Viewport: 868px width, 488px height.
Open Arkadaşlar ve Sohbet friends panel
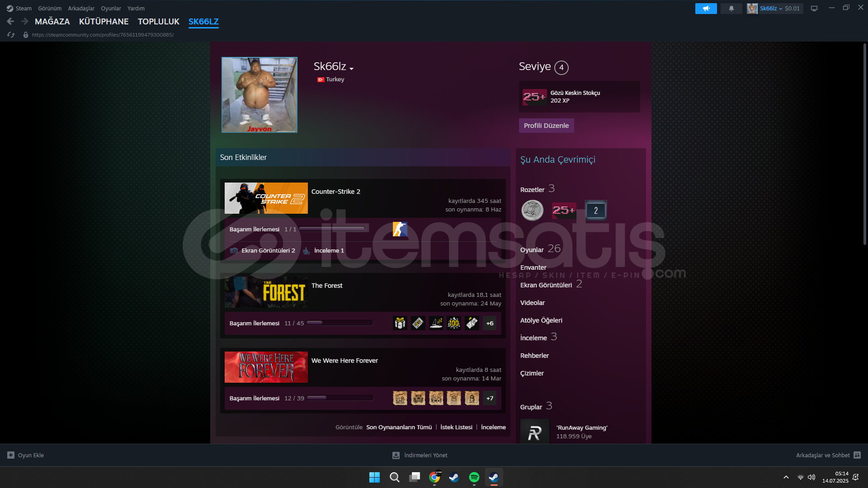(828, 455)
